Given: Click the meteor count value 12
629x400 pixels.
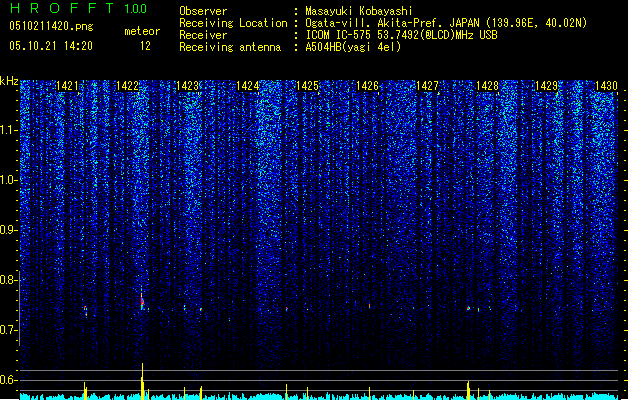Looking at the screenshot, I should (x=145, y=46).
